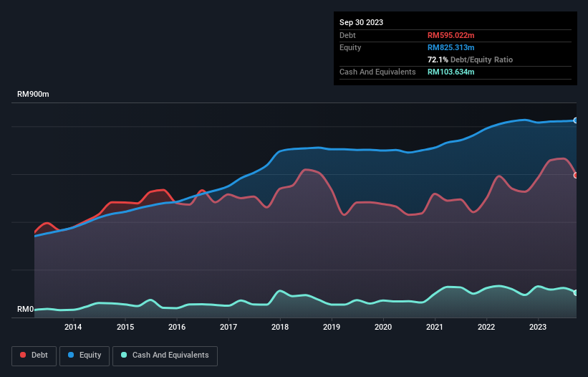Click the 2015 x-axis label
The image size is (588, 377).
click(x=125, y=327)
